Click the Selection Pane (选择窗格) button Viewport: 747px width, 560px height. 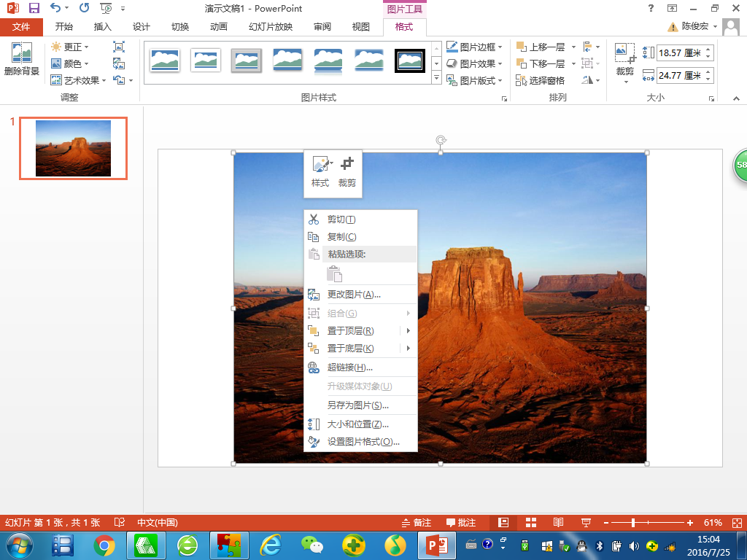(541, 80)
